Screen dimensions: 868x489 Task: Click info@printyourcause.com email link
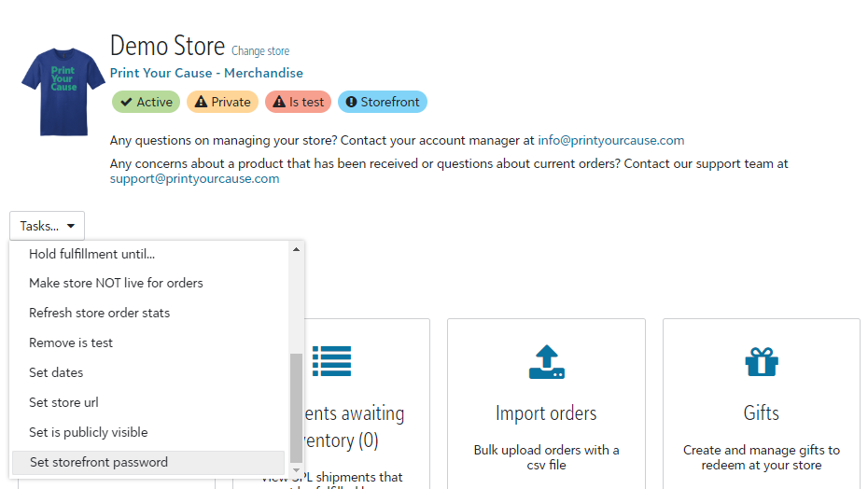[611, 141]
